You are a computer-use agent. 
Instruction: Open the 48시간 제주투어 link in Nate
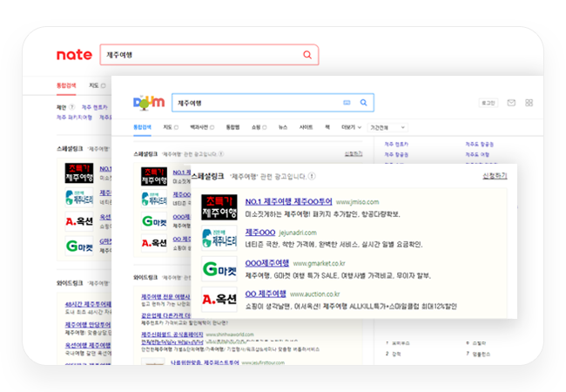[x=88, y=304]
